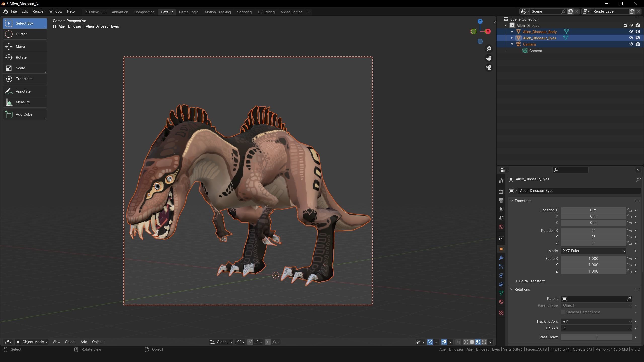
Task: Click the pan view hand icon
Action: point(489,58)
